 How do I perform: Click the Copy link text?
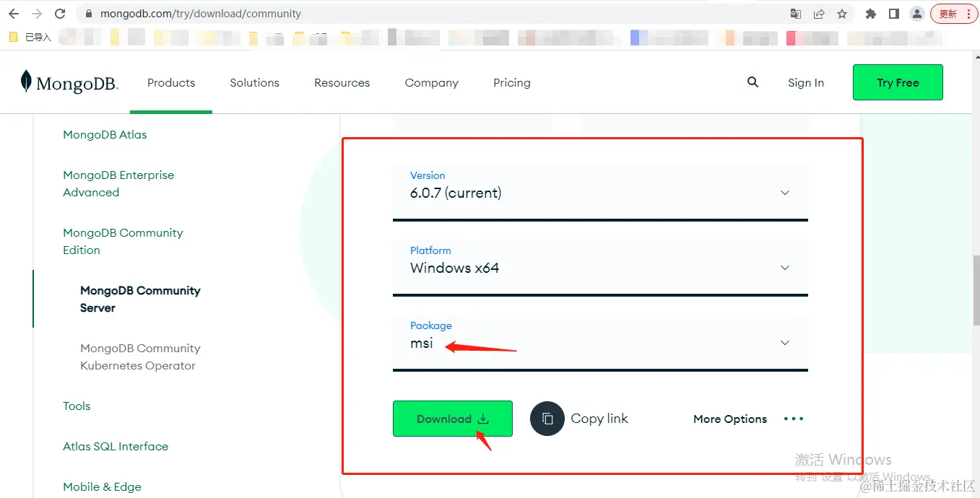[599, 419]
